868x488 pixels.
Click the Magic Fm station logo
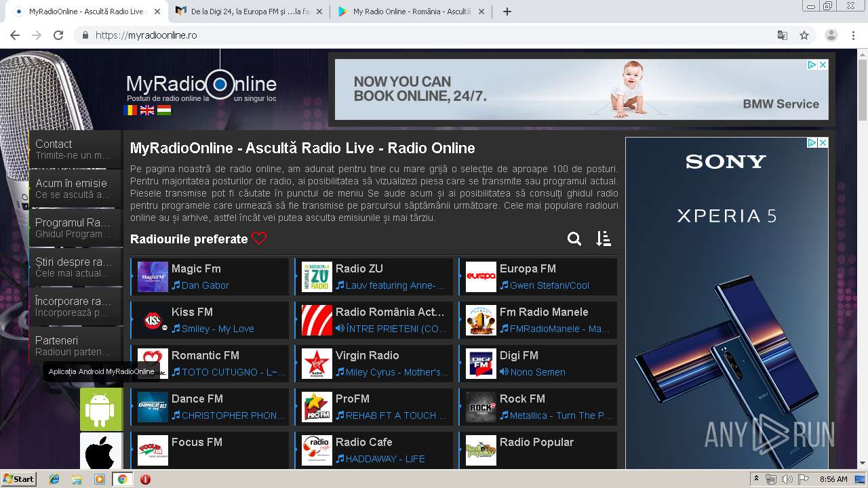coord(153,277)
